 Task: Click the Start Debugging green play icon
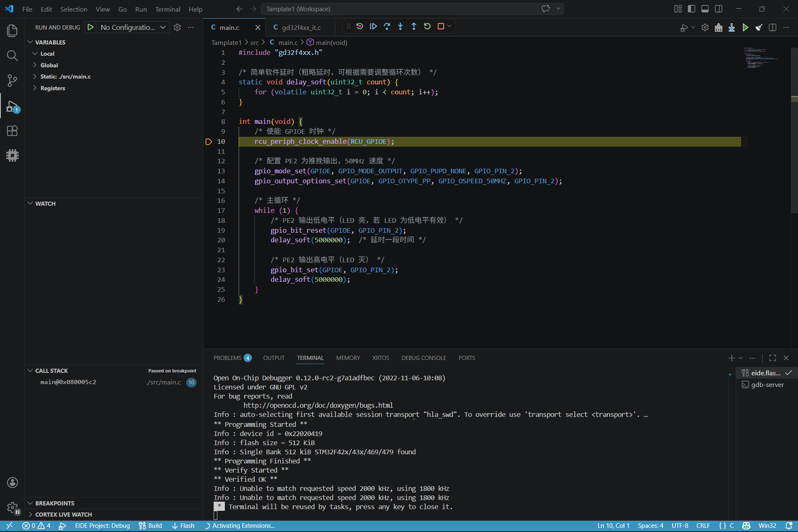(x=90, y=27)
